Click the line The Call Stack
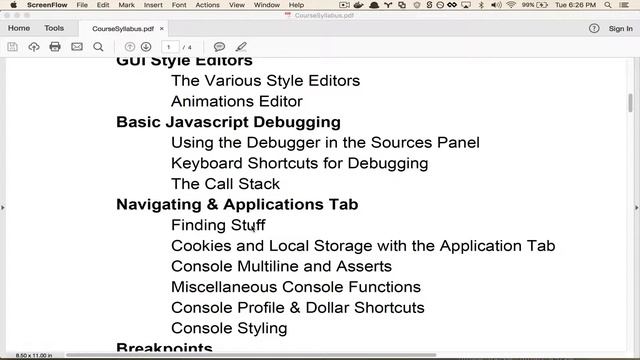 [225, 184]
